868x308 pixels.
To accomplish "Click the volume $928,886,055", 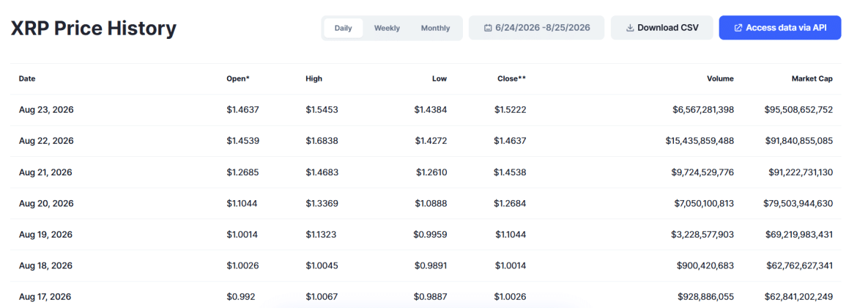I will click(705, 297).
